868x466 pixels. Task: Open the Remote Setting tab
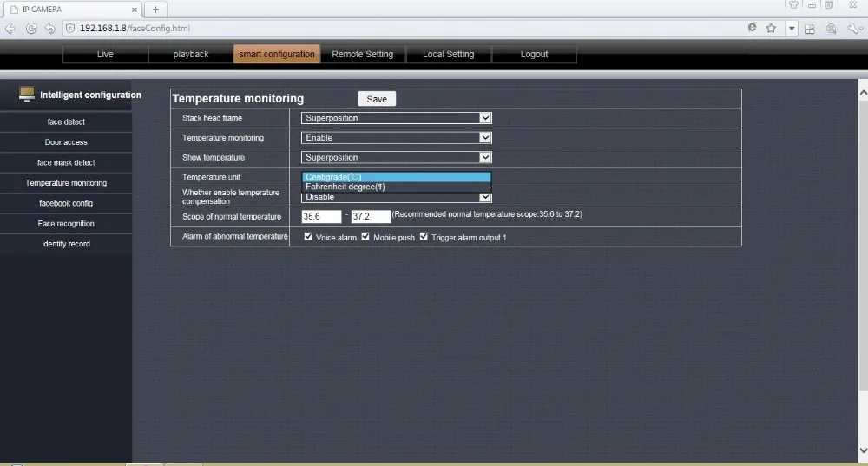pyautogui.click(x=363, y=55)
